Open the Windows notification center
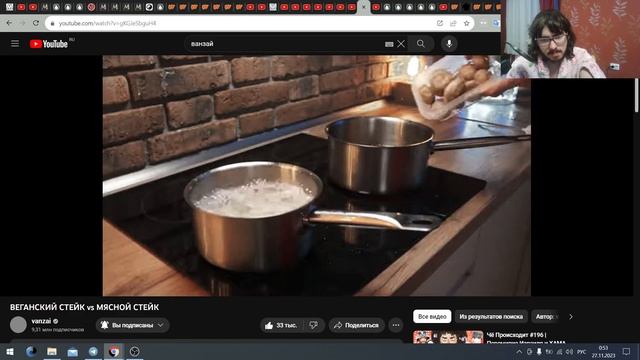Viewport: 640px width, 360px height. click(x=627, y=351)
